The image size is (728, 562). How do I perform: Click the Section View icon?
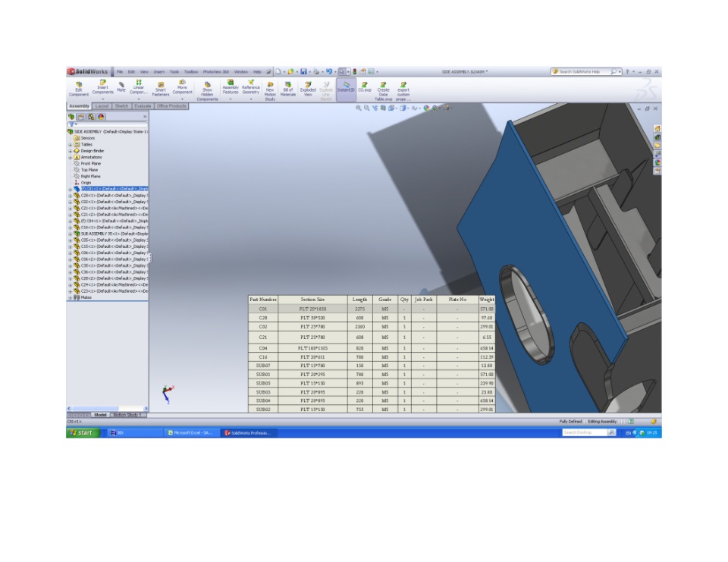pos(383,108)
